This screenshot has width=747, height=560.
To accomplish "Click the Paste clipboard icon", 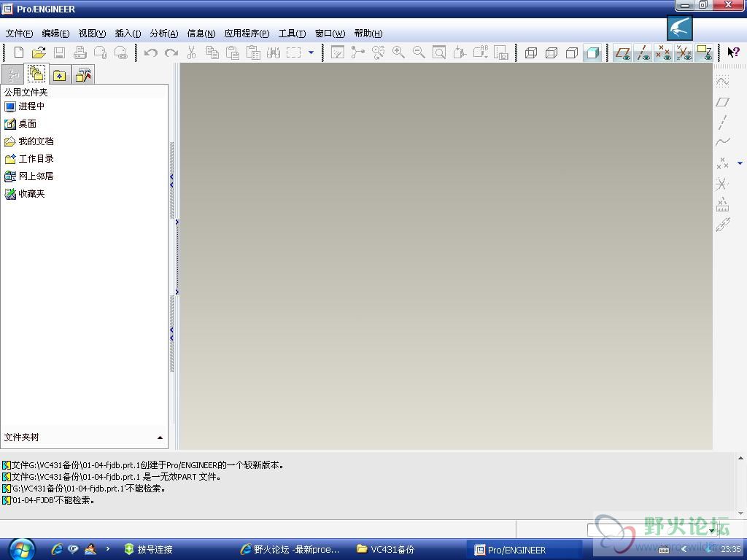I will pos(233,52).
